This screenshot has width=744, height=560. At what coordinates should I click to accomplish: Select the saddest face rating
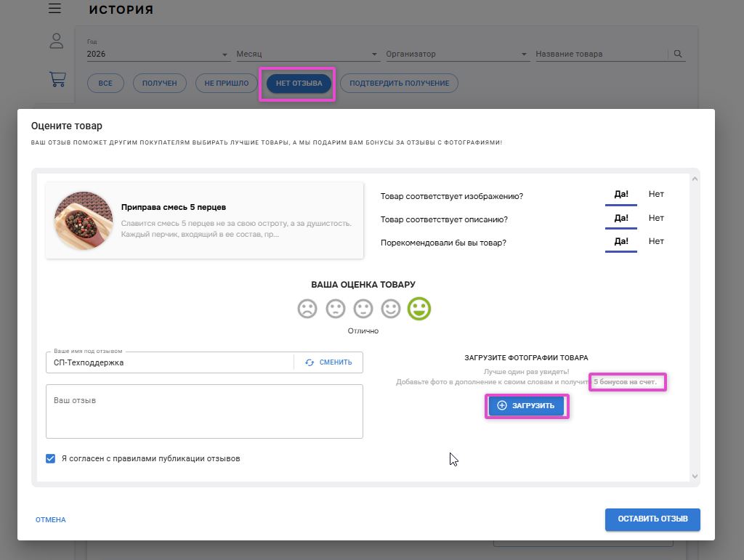307,309
